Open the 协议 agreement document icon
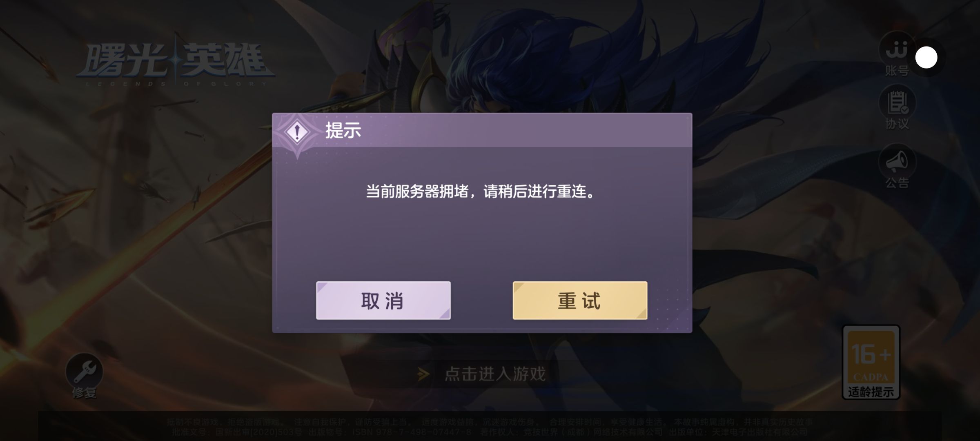 coord(897,103)
